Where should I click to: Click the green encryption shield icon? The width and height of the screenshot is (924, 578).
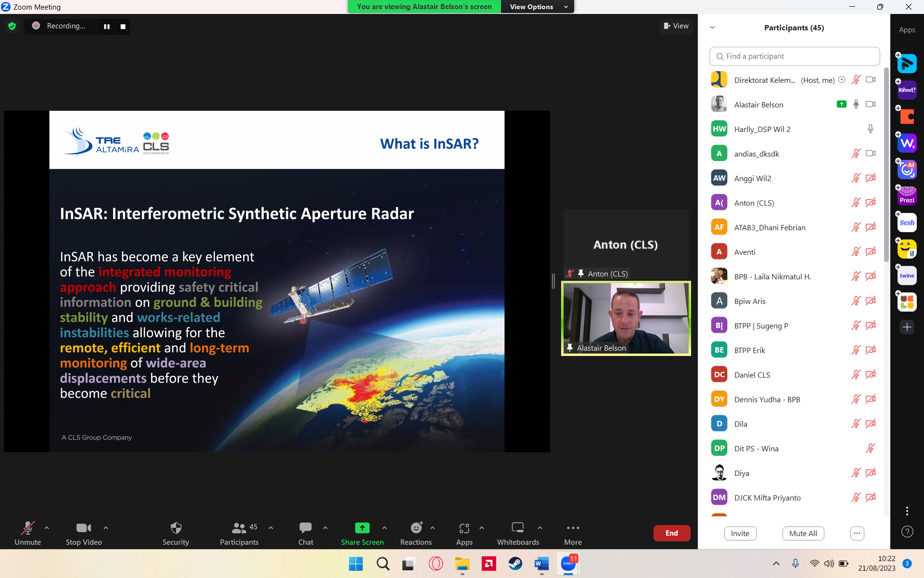(12, 26)
